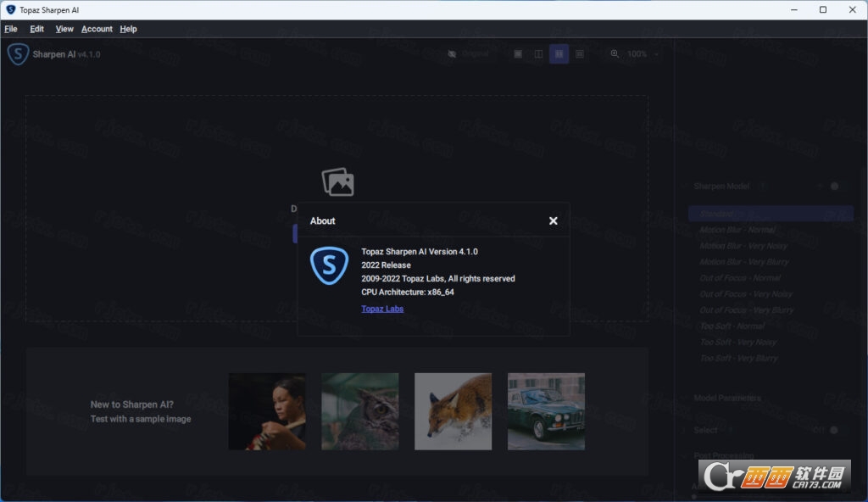Click the Topaz icon in title bar

tap(10, 9)
